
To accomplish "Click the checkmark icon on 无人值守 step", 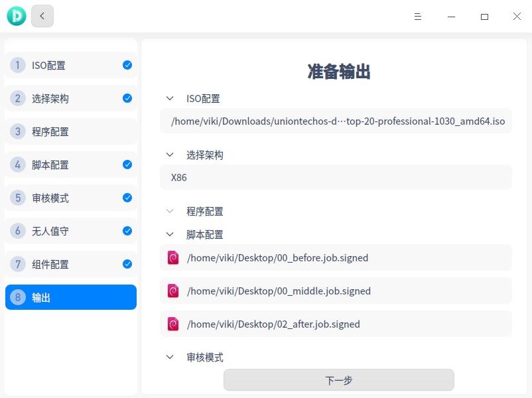I will (127, 231).
